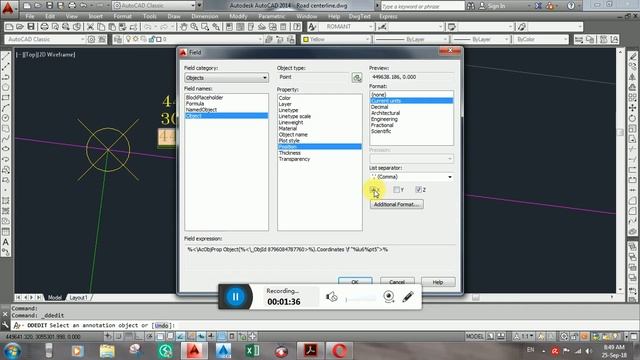Toggle the X coordinate checkbox
Viewport: 640px width, 360px height.
pos(373,190)
